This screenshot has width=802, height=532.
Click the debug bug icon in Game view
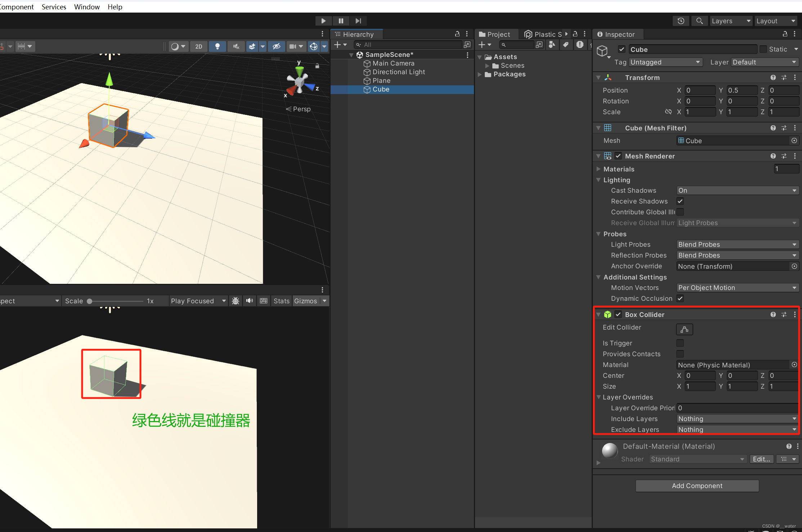(236, 301)
